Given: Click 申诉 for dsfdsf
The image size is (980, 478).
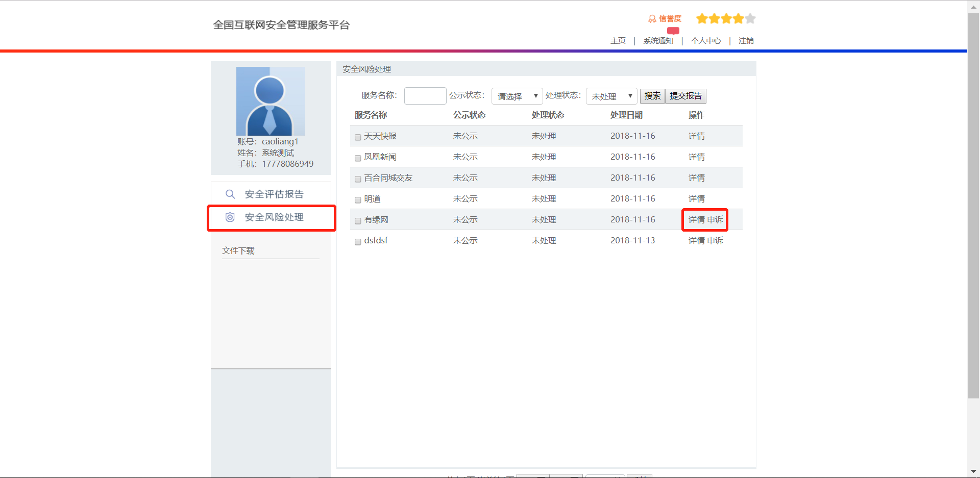Looking at the screenshot, I should point(715,241).
